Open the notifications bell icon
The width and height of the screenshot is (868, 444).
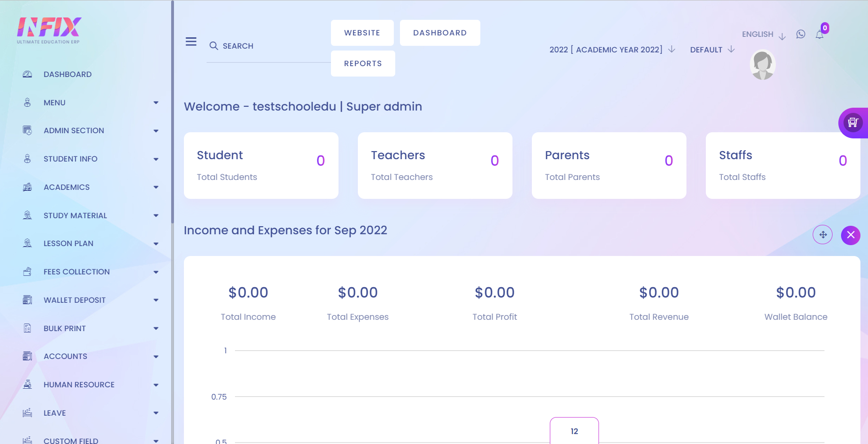coord(819,34)
